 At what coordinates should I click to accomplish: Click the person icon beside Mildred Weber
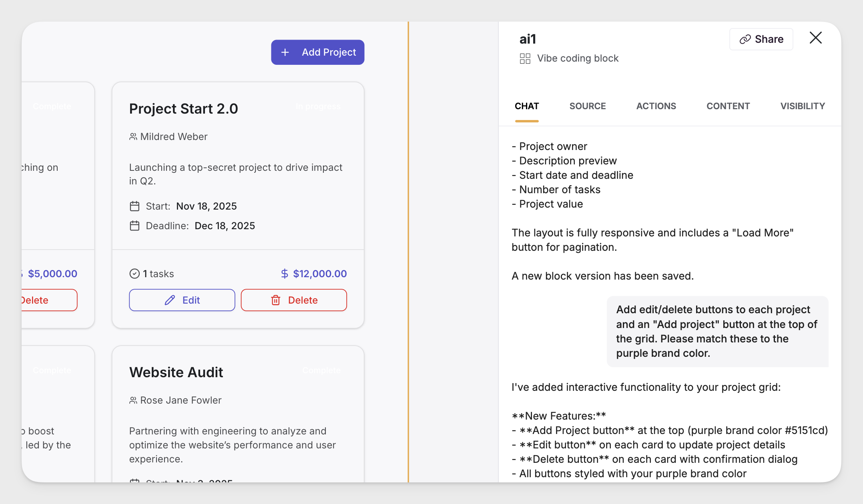(133, 137)
